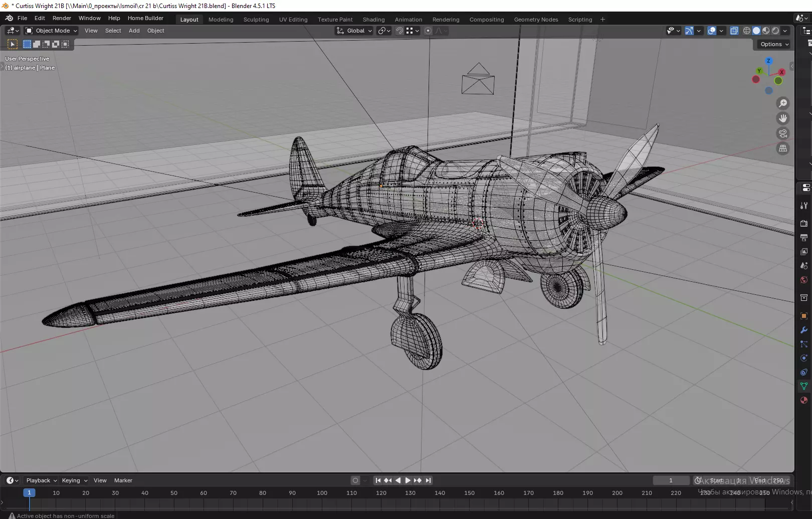The width and height of the screenshot is (812, 519).
Task: Open the Render properties tab
Action: pos(804,223)
